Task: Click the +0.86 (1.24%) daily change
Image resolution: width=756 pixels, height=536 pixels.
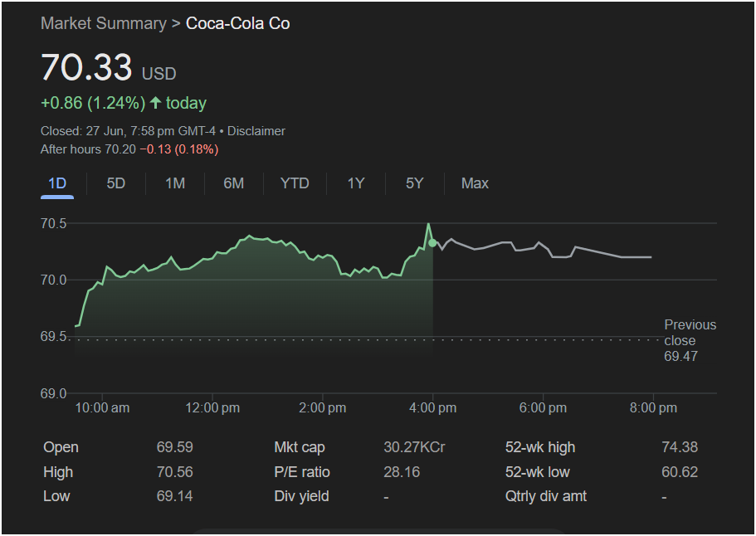Action: tap(93, 103)
